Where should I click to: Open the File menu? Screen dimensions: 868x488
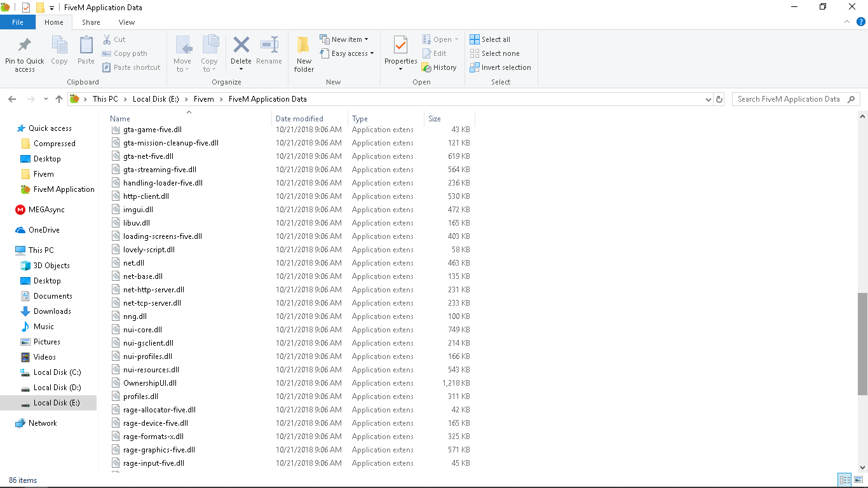(x=17, y=22)
